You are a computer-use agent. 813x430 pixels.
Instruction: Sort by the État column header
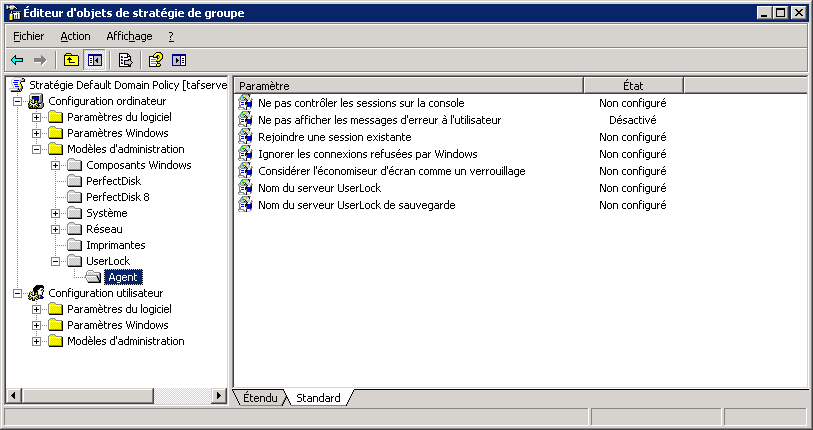pyautogui.click(x=632, y=85)
